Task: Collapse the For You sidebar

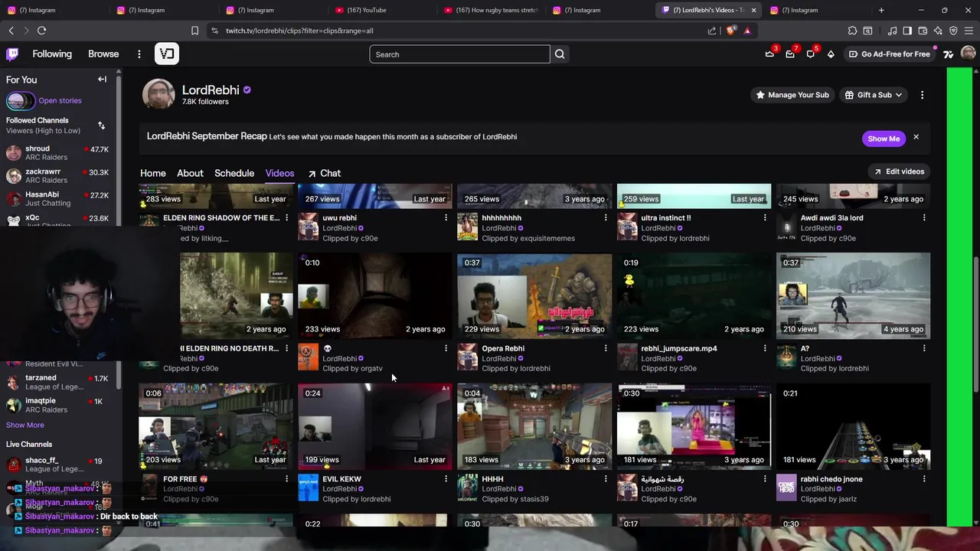Action: 102,80
